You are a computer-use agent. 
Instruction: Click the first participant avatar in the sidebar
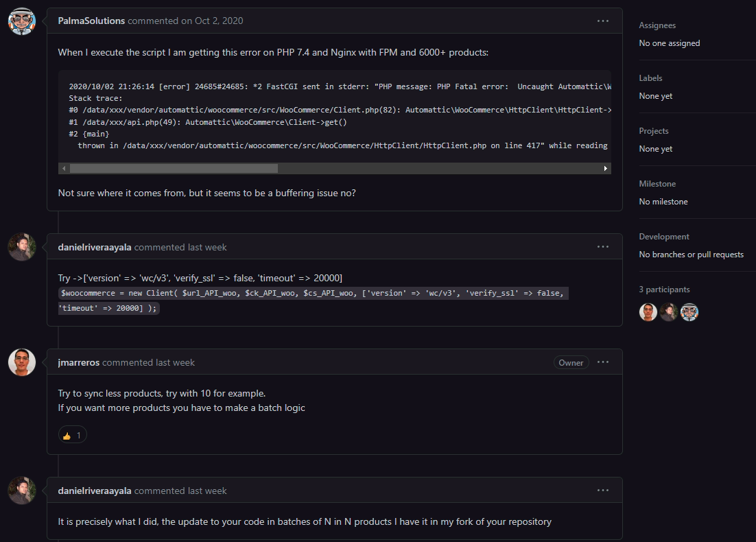pos(648,312)
